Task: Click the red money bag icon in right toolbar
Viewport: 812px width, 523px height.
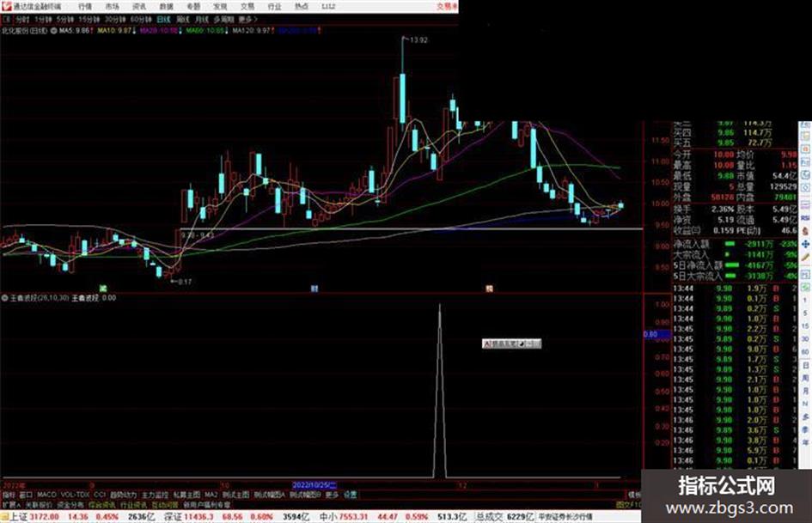Action: click(x=805, y=231)
